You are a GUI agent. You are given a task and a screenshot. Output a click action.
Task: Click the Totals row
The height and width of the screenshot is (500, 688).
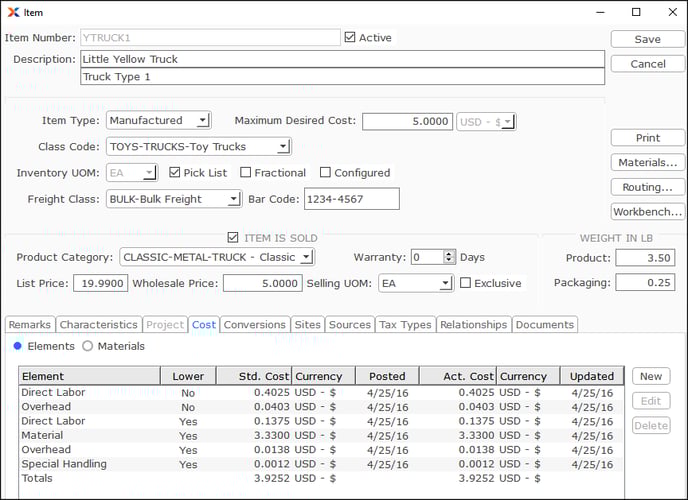[x=321, y=479]
